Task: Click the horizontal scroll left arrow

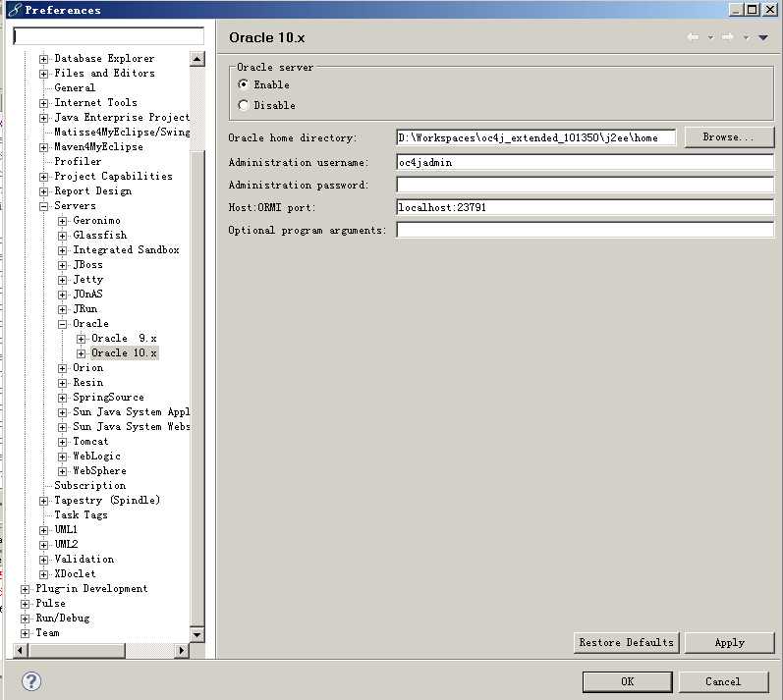Action: click(20, 650)
